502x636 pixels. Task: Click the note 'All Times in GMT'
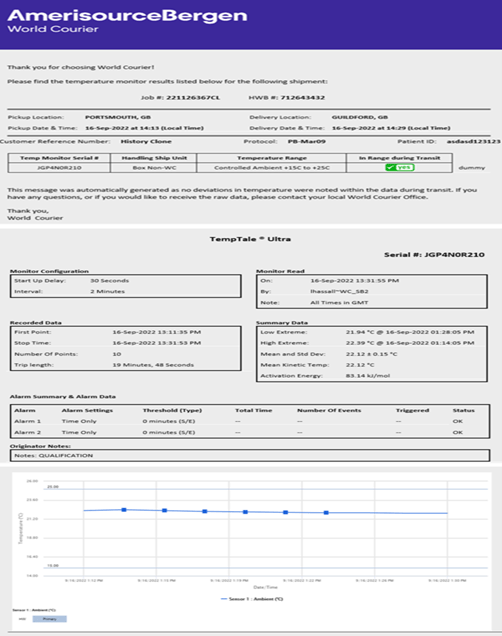(339, 302)
